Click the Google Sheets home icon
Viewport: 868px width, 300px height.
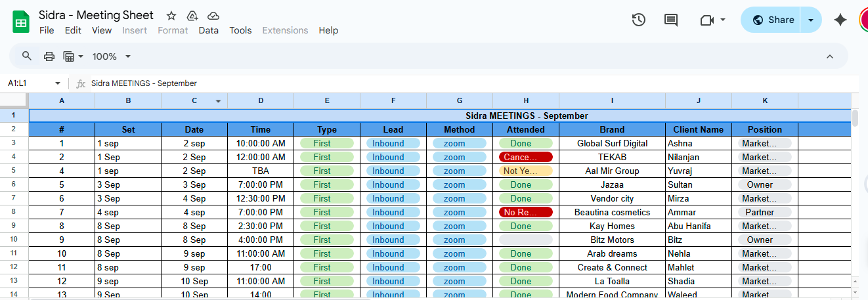(x=21, y=22)
